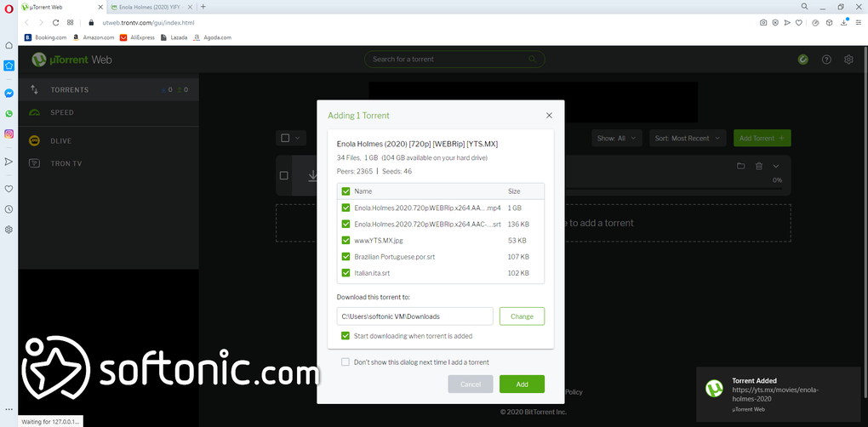
Task: Open Booking.com bookmark
Action: (x=46, y=37)
